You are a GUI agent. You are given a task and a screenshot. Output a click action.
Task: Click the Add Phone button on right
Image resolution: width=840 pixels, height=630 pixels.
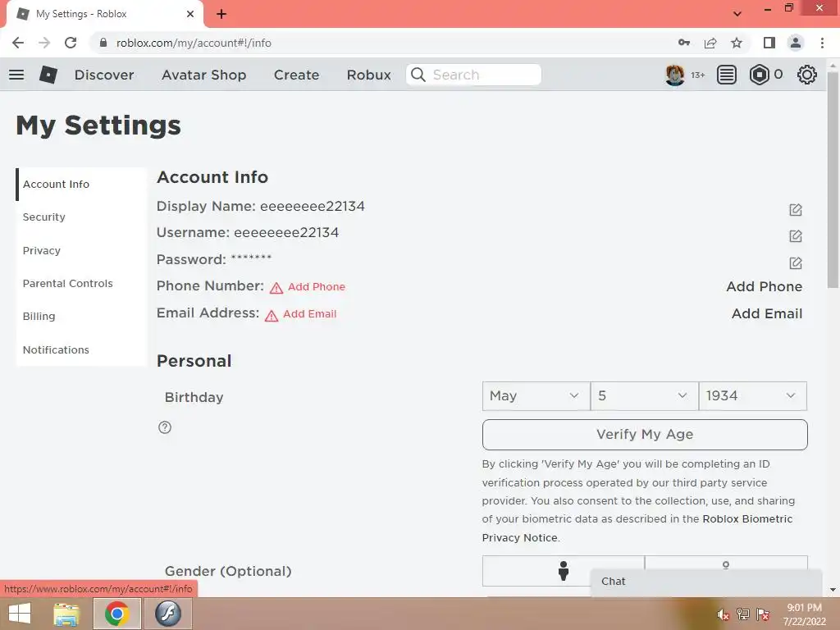[764, 286]
